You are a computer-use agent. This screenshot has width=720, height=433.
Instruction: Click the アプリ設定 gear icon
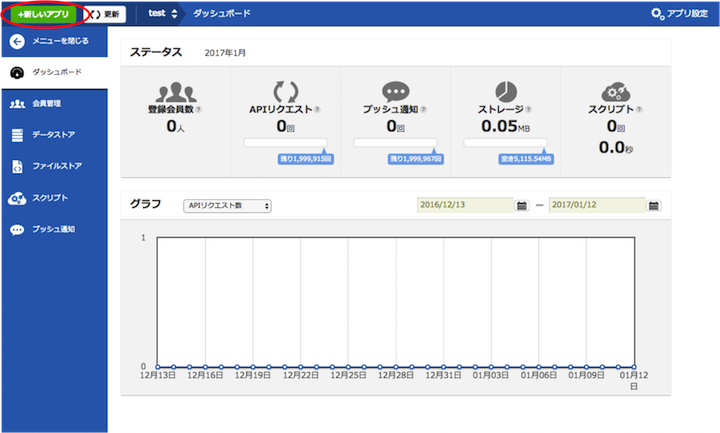[x=657, y=14]
